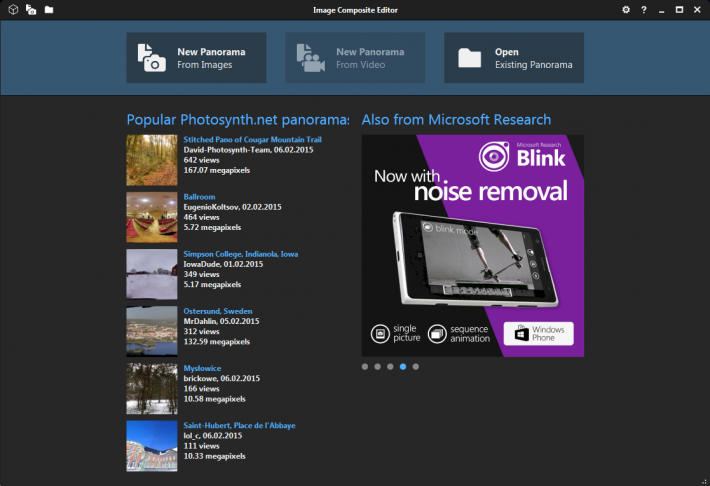Open Existing Panorama button

(x=514, y=58)
